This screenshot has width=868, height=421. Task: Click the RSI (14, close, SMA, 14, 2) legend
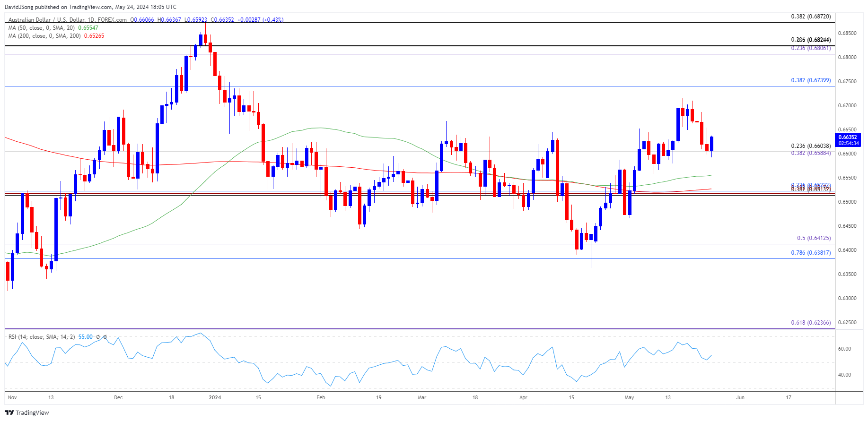click(x=42, y=337)
